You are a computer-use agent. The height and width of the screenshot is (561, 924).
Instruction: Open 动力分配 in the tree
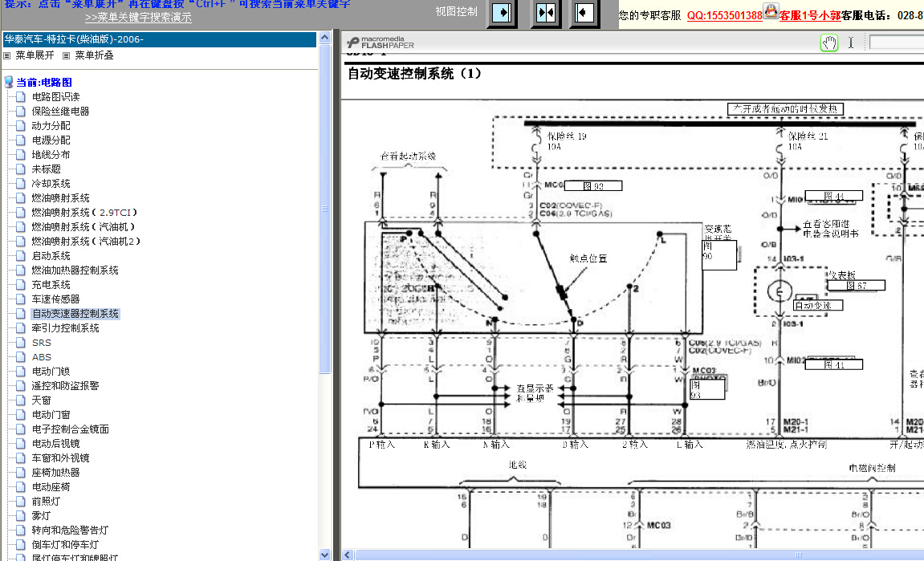click(51, 125)
